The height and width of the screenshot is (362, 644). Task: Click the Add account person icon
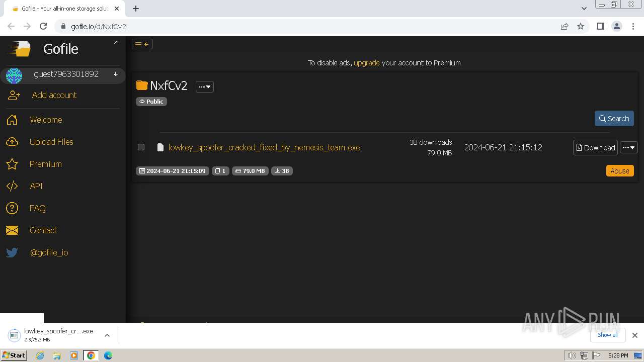pyautogui.click(x=14, y=95)
